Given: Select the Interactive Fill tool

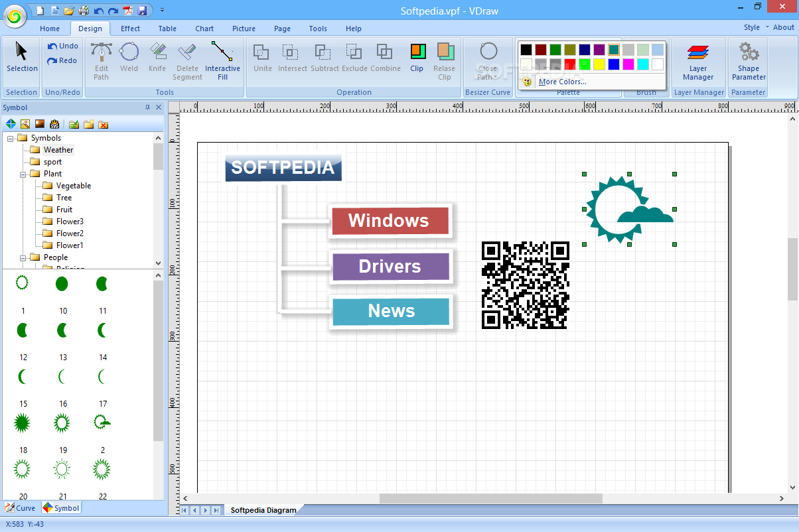Looking at the screenshot, I should tap(222, 61).
